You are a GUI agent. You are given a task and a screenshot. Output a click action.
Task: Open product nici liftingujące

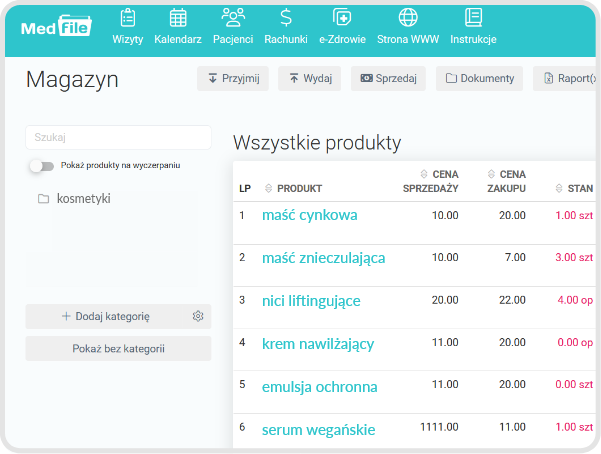(311, 301)
